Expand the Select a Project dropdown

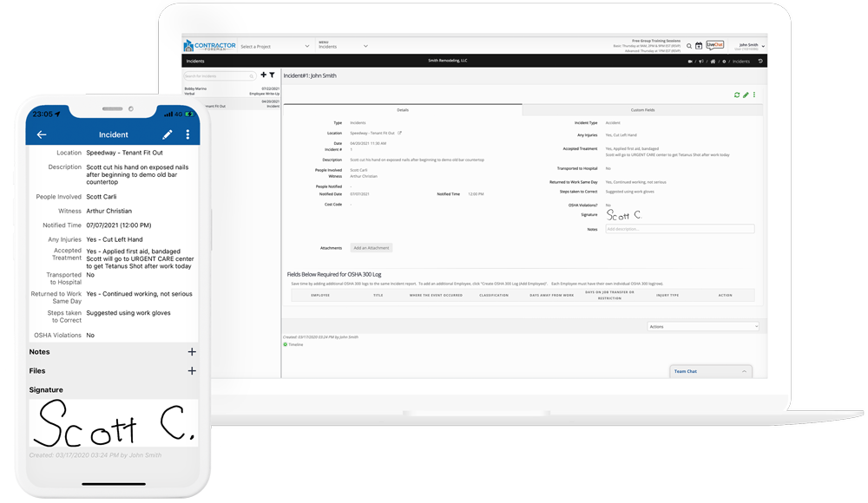coord(274,46)
